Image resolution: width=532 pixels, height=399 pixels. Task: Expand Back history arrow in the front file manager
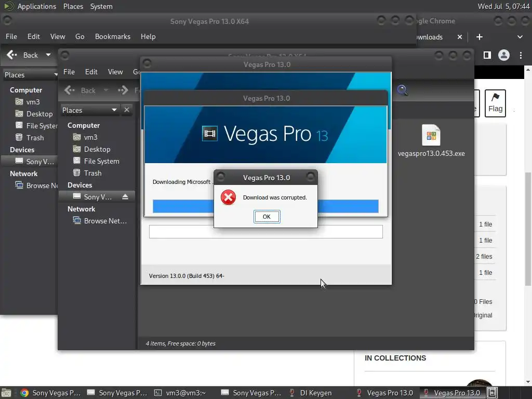point(106,90)
